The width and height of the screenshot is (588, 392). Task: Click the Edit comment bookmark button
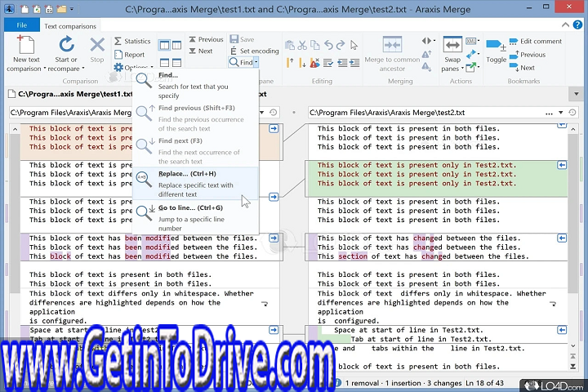pyautogui.click(x=536, y=42)
